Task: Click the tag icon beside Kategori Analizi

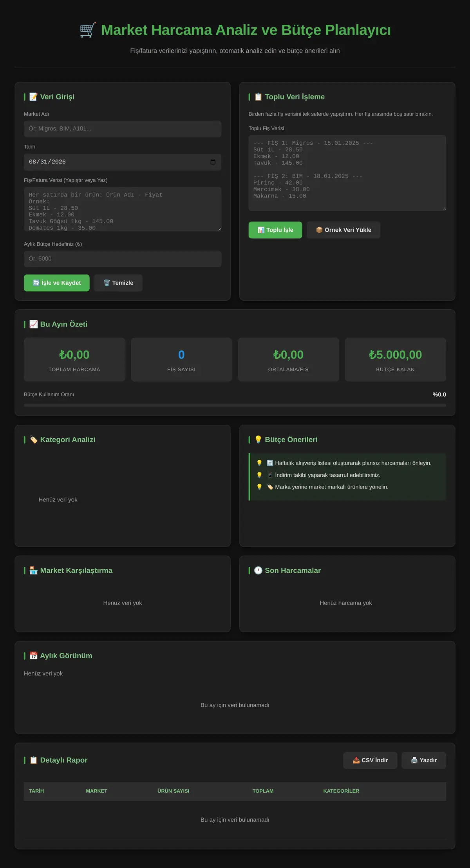Action: 34,440
